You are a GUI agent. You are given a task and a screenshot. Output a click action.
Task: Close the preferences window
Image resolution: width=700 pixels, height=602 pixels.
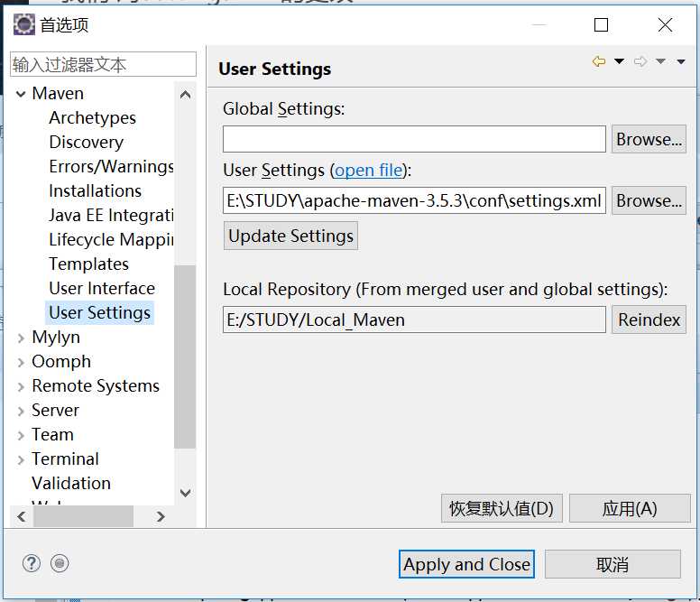click(x=665, y=24)
